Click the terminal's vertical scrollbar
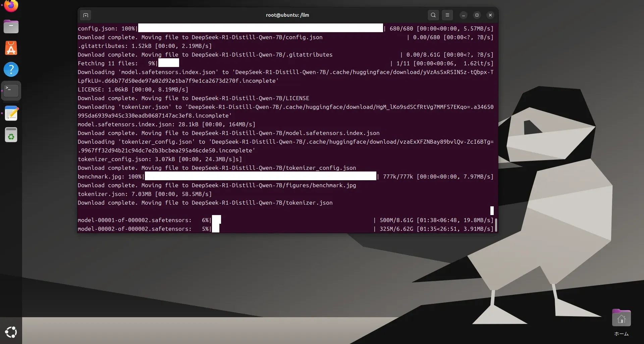The image size is (644, 344). (x=496, y=224)
